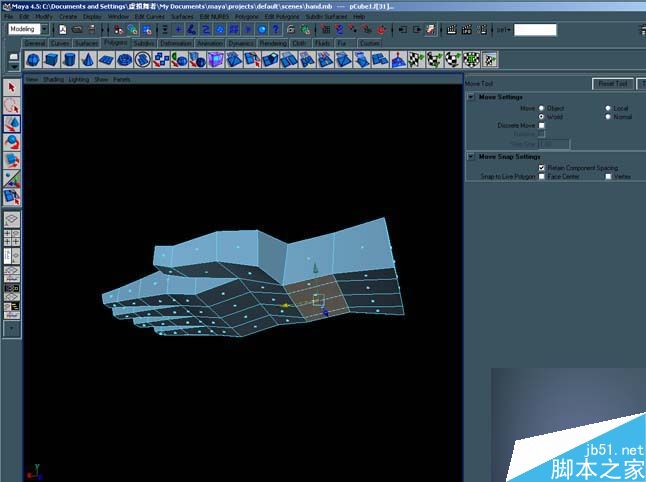Screen dimensions: 646x482
Task: Click the open scene icon in status line
Action: click(77, 29)
